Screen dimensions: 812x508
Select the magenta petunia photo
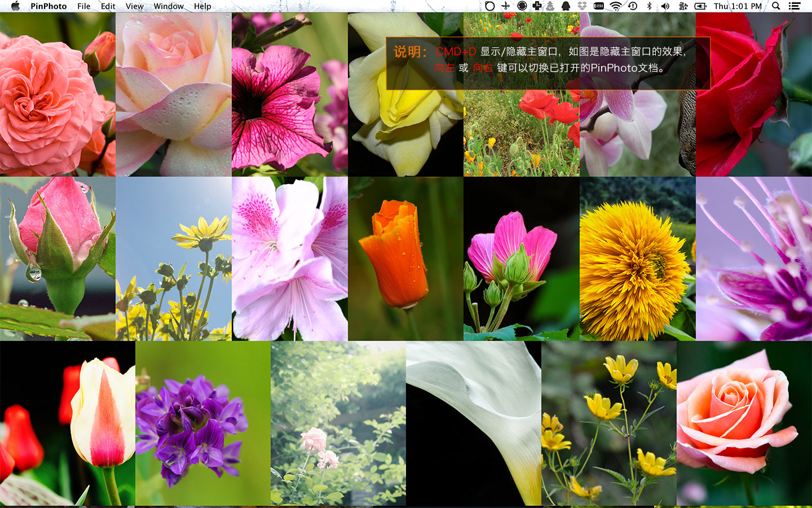click(290, 94)
